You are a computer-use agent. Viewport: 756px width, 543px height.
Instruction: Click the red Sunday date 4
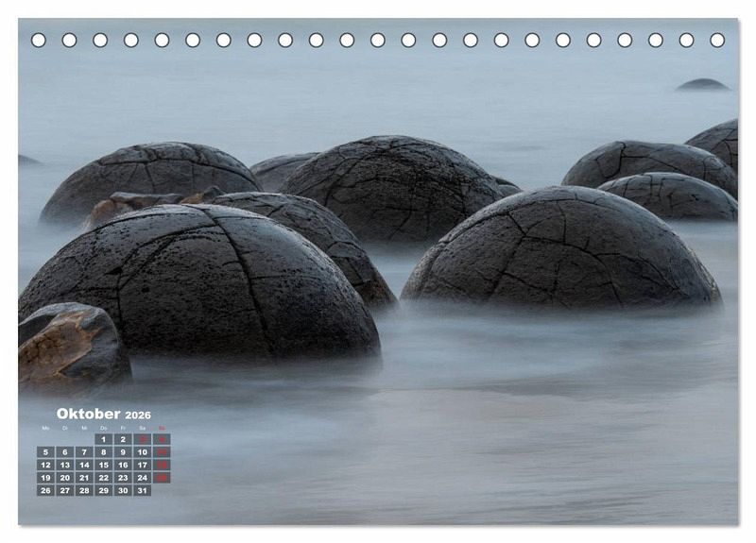click(162, 439)
